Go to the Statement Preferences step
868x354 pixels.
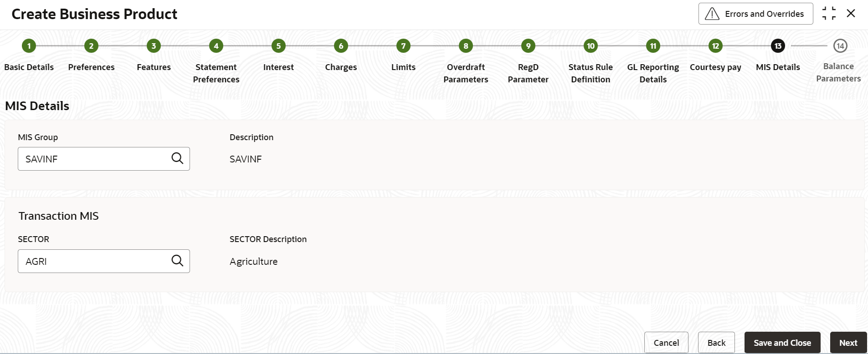[216, 73]
